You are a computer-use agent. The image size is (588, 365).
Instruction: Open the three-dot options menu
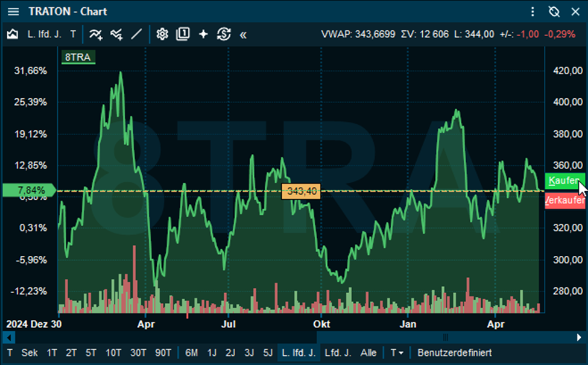coord(533,11)
